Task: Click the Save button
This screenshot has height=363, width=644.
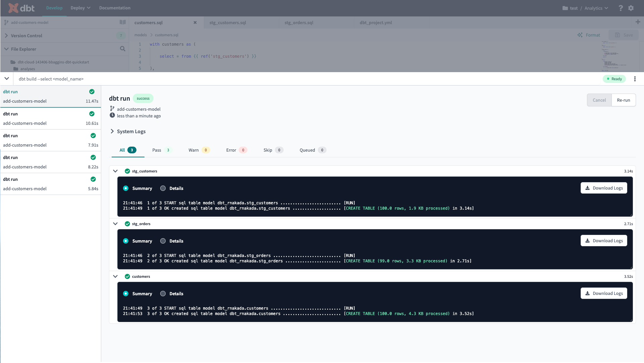Action: pos(624,35)
